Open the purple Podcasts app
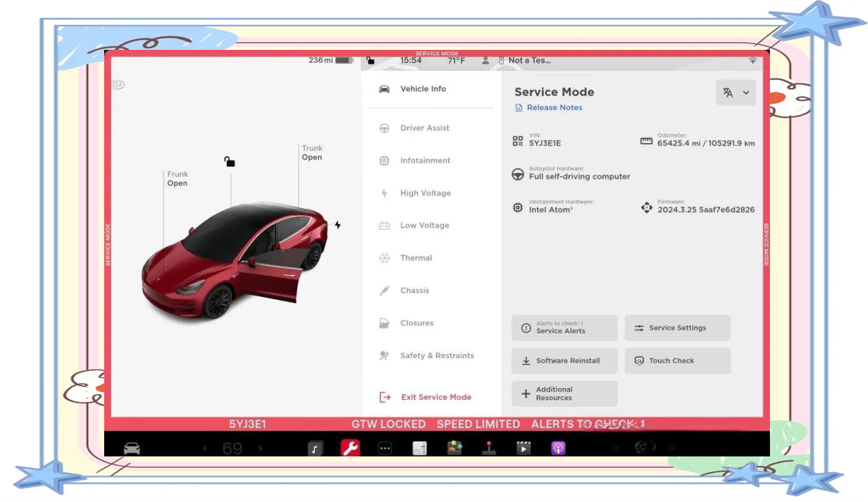Viewport: 868px width, 502px height. (x=558, y=449)
